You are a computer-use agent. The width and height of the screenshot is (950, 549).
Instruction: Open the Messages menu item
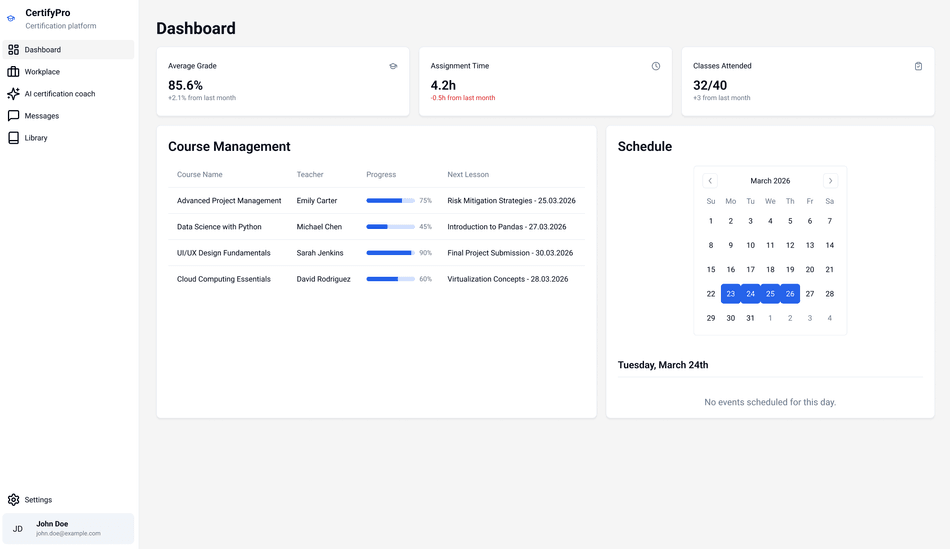point(42,116)
